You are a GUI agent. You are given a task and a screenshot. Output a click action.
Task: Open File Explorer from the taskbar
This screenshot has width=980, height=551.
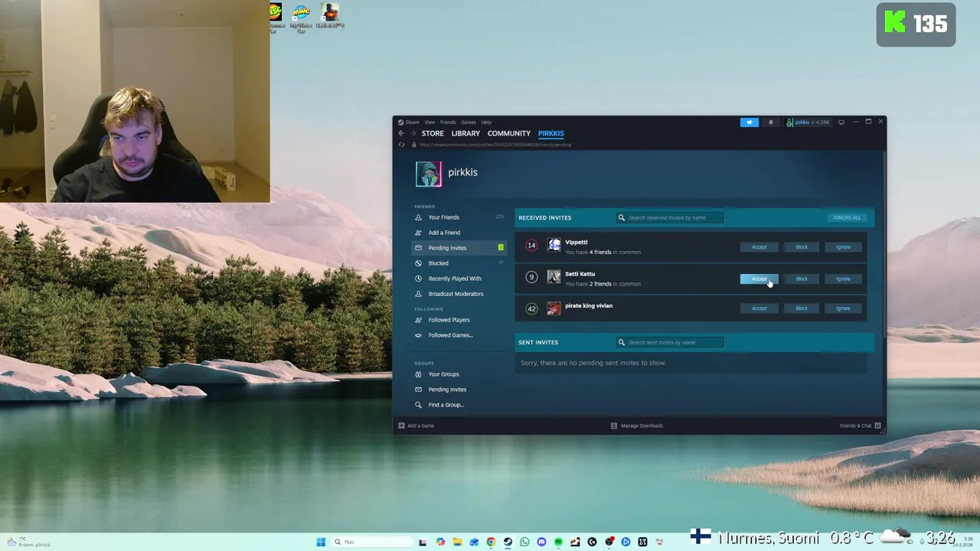[457, 542]
